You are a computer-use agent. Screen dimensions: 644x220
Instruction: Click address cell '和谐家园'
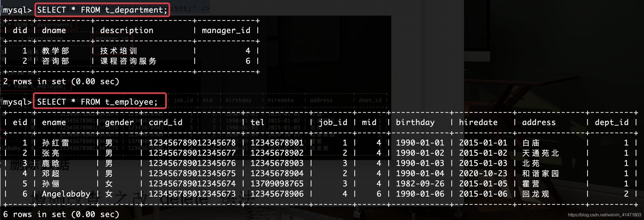coord(541,173)
